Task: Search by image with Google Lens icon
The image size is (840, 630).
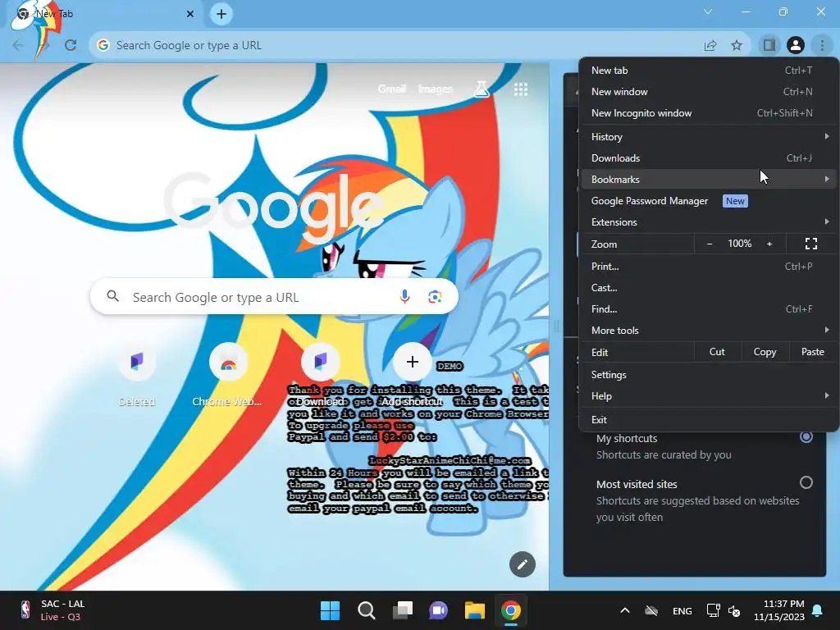Action: (435, 296)
